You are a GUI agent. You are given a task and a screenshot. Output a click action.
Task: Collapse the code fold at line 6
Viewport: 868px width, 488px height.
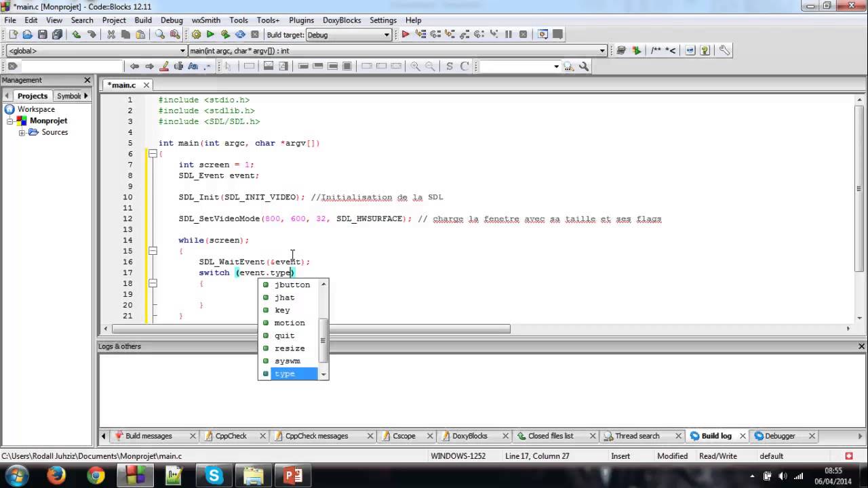(x=153, y=154)
